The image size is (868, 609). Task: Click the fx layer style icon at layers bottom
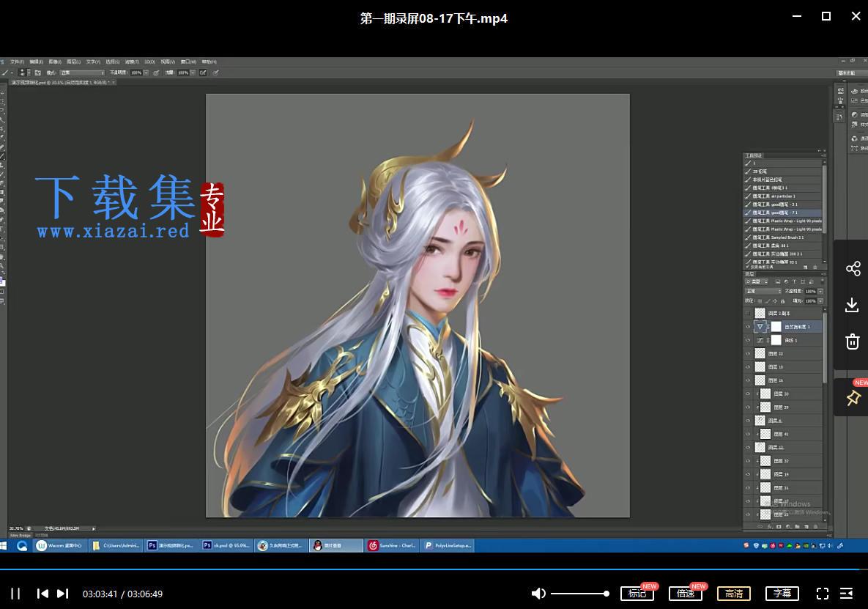pos(769,526)
